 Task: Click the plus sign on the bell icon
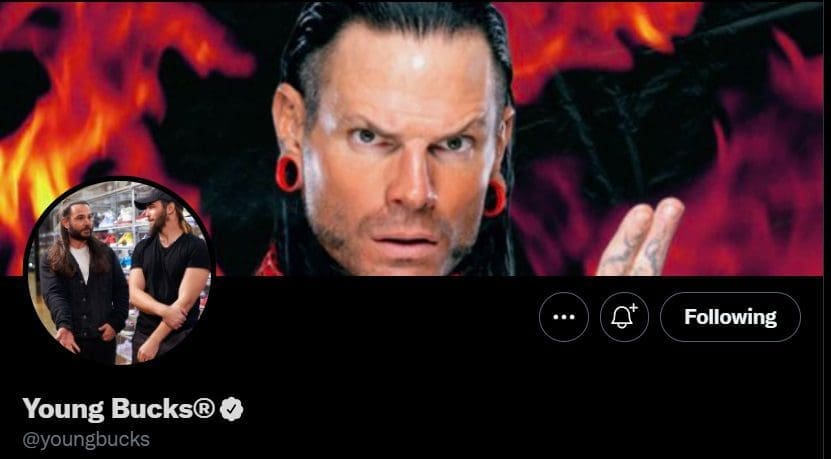tap(634, 308)
